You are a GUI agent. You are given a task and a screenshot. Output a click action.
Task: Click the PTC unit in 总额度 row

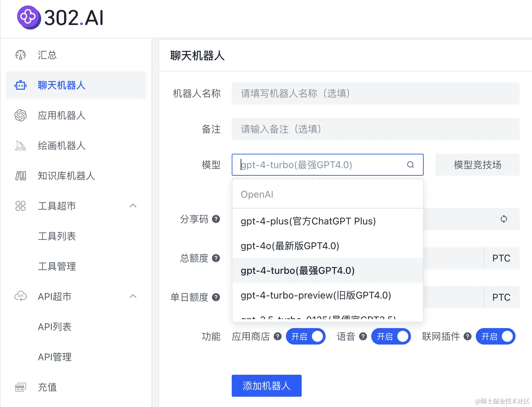point(501,258)
